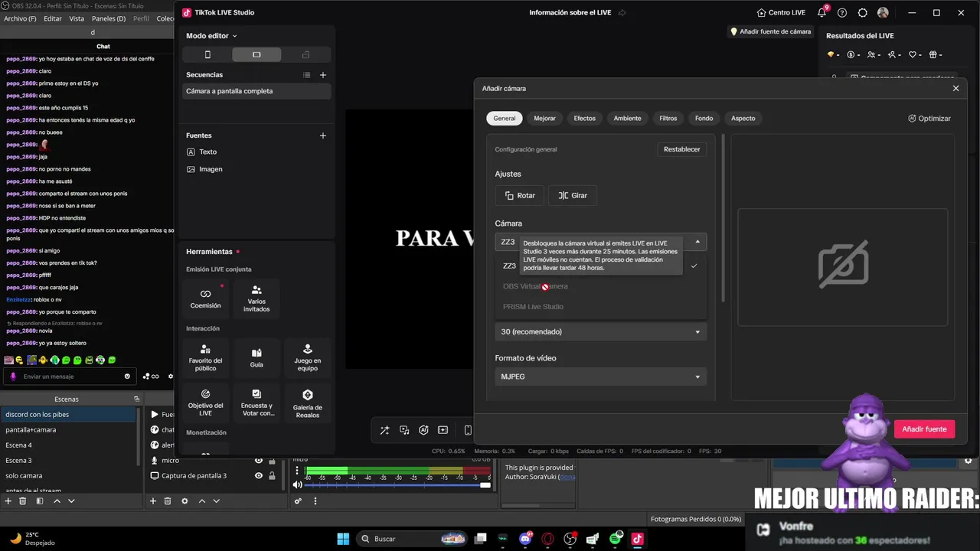Viewport: 980px width, 551px height.
Task: Click the Girar button
Action: click(x=573, y=195)
